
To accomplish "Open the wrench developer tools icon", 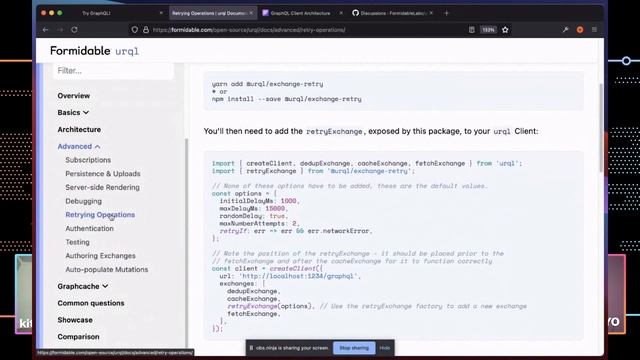I will pyautogui.click(x=565, y=30).
